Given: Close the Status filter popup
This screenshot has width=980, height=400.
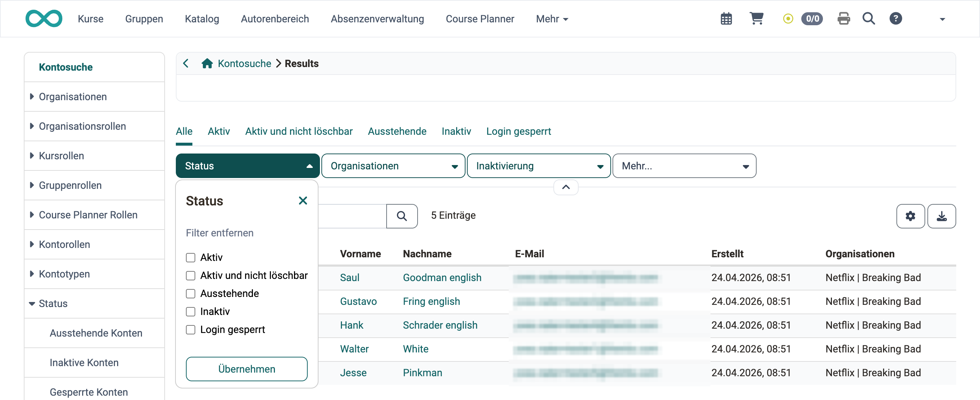Looking at the screenshot, I should [x=303, y=201].
